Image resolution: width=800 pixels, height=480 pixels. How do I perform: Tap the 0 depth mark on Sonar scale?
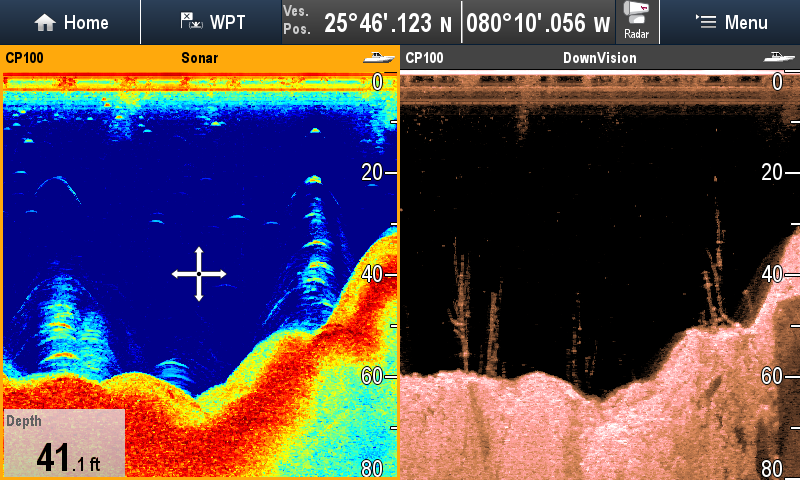[378, 82]
